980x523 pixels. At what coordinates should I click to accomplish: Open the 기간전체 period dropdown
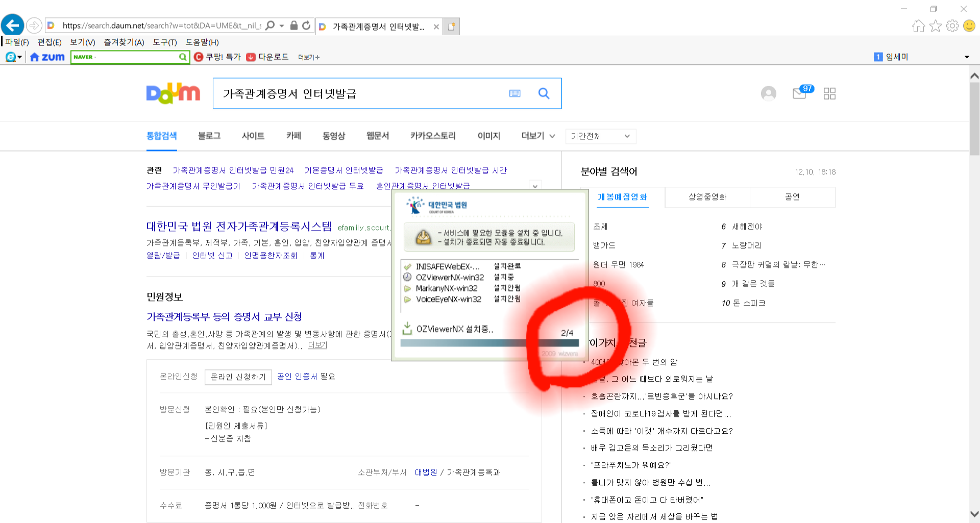tap(601, 136)
